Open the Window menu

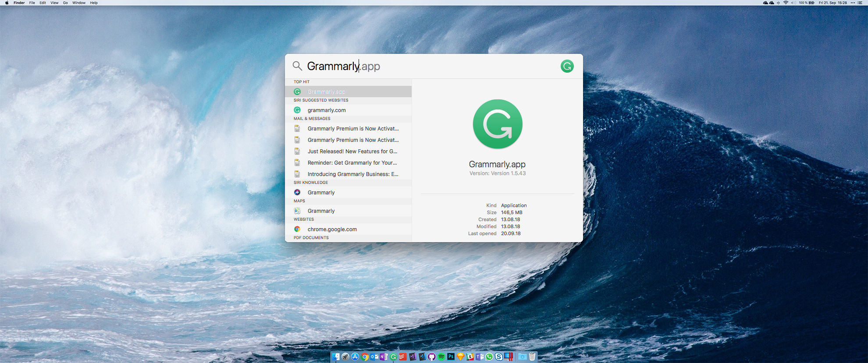[79, 3]
